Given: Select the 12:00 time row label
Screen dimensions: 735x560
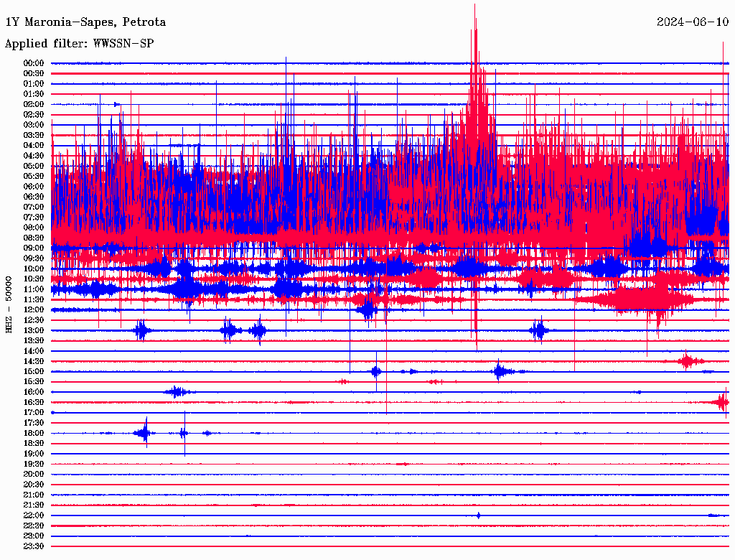Looking at the screenshot, I should 34,309.
